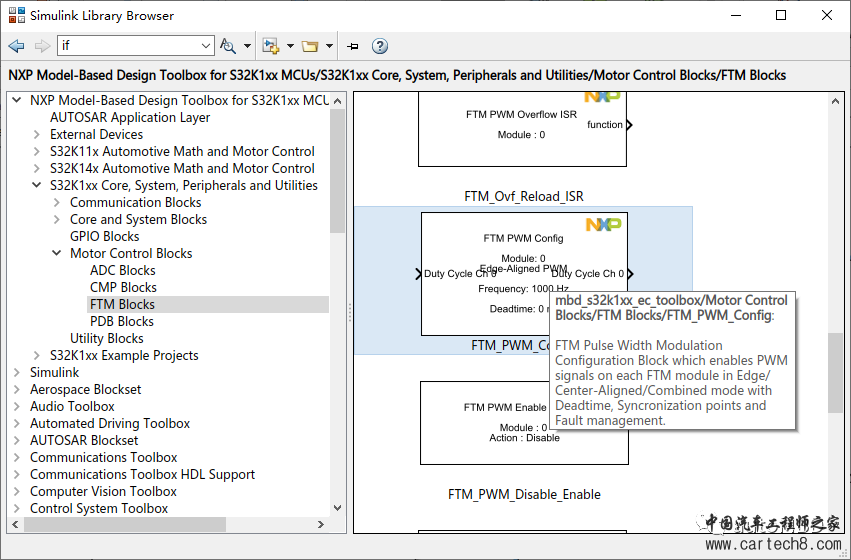Collapse Motor Control Blocks node
Screen dimensions: 851x560
[57, 253]
